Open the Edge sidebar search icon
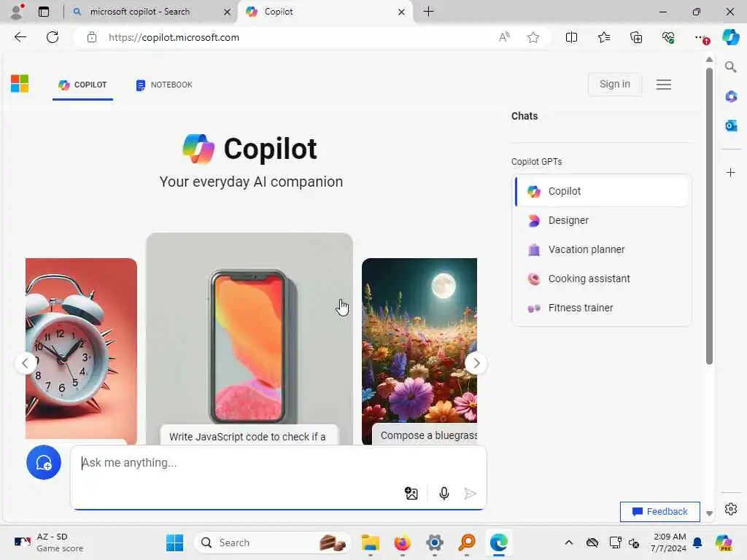This screenshot has height=560, width=747. click(730, 66)
